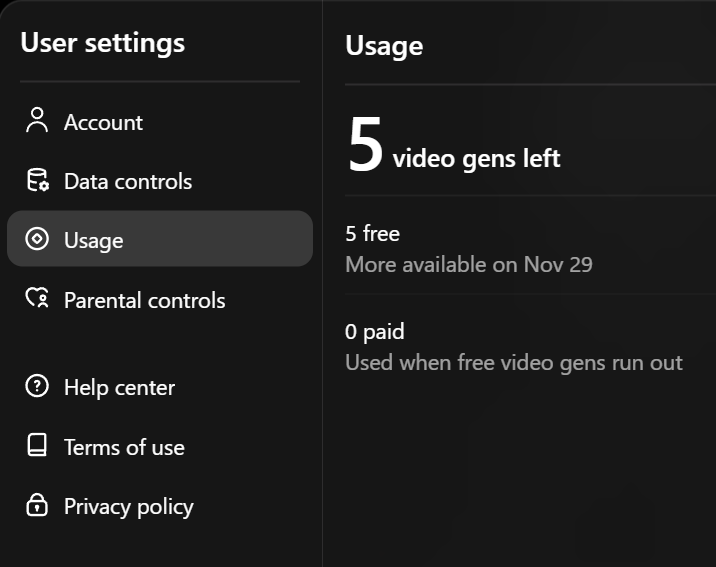
Task: Click the Data controls database icon
Action: tap(37, 181)
